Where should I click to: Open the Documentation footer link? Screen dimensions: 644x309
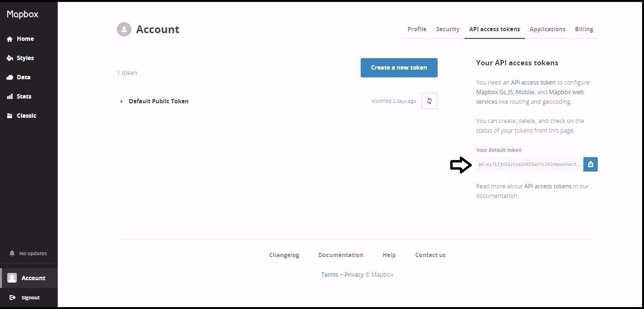pos(341,255)
